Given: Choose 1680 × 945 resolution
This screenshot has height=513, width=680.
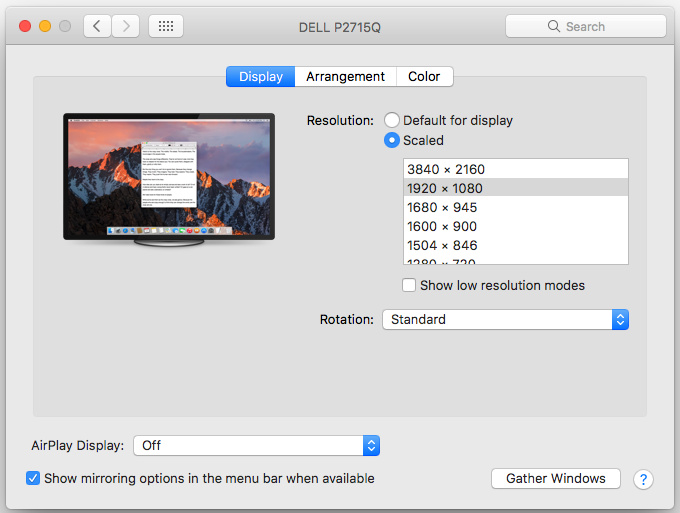Looking at the screenshot, I should coord(516,207).
